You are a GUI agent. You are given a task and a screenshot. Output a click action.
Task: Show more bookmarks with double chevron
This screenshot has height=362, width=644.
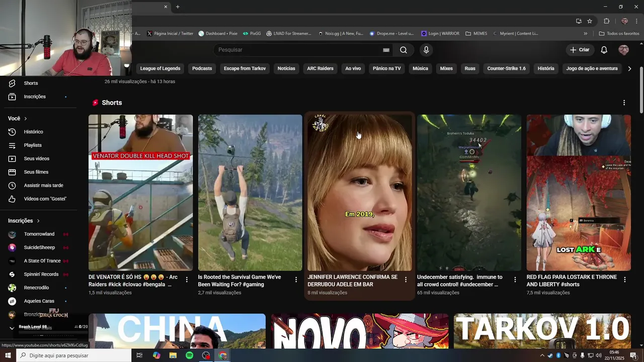point(585,34)
